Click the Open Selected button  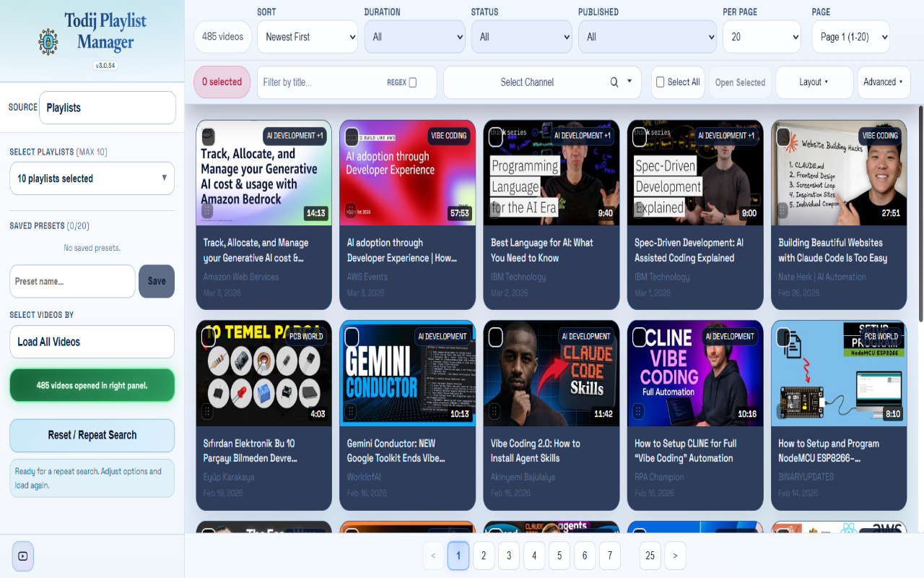(740, 82)
